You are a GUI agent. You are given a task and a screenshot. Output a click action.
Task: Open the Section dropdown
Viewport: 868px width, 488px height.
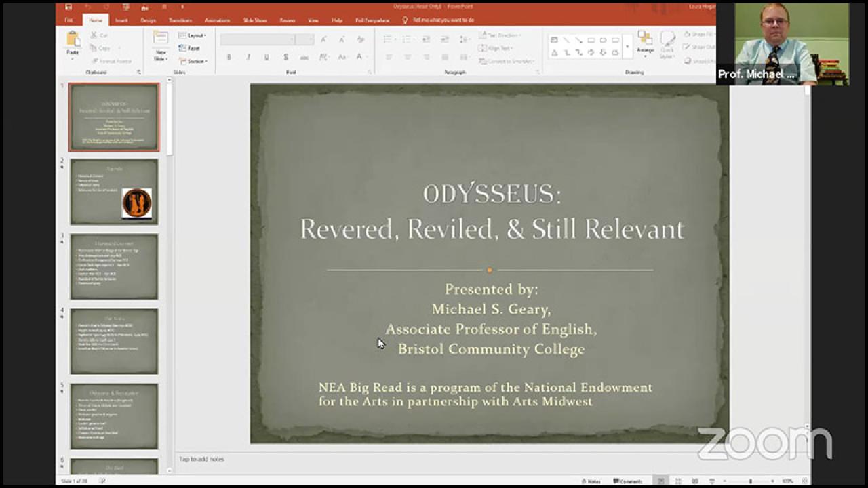coord(193,61)
